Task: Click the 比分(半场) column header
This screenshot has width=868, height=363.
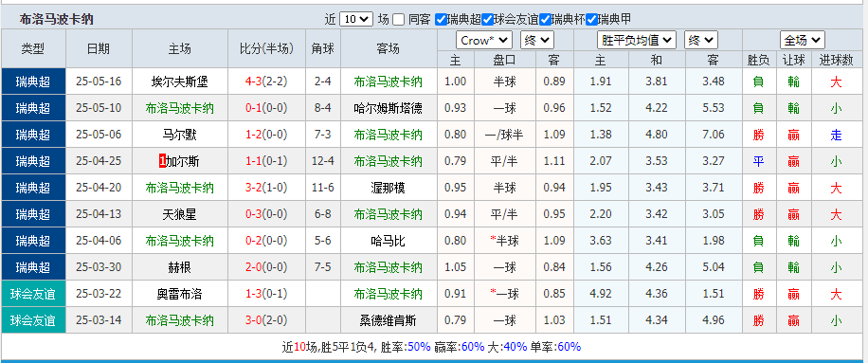Action: click(x=267, y=48)
